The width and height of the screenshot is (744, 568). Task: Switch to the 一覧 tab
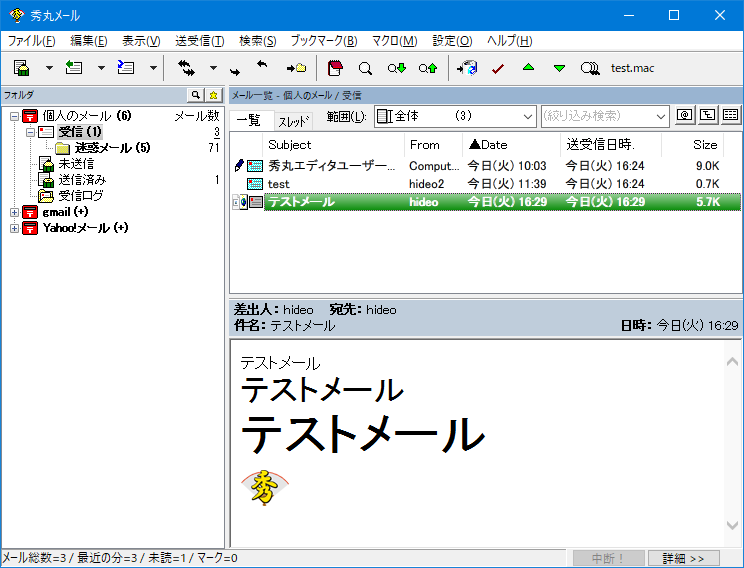click(248, 121)
